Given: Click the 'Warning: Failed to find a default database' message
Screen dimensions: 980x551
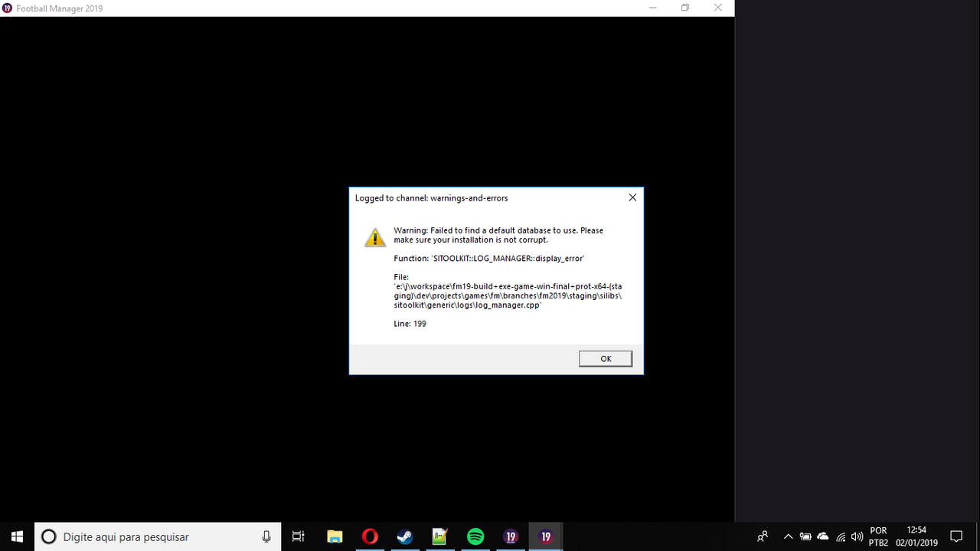Looking at the screenshot, I should tap(498, 235).
